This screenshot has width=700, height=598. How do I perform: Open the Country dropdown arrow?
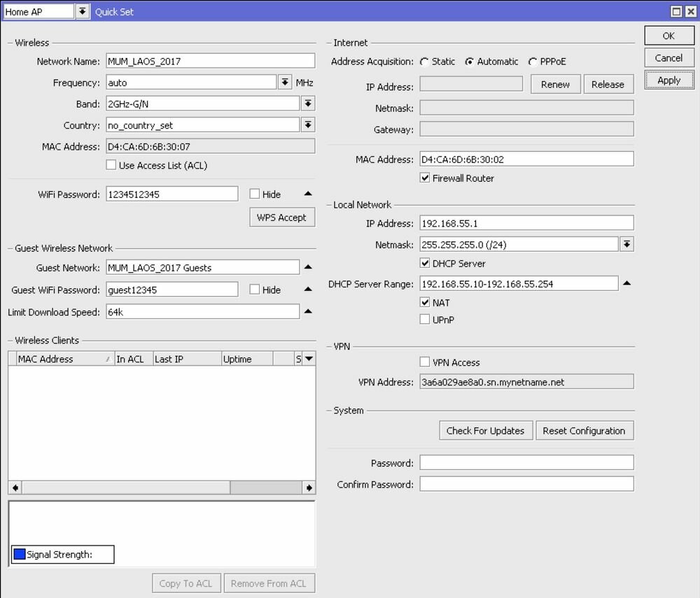point(308,125)
